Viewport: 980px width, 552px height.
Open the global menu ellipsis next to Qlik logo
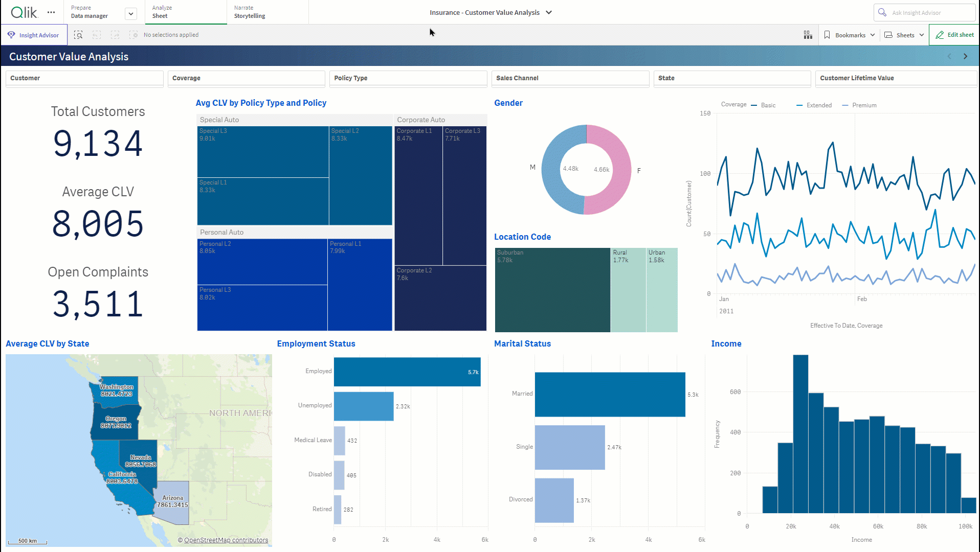pos(51,12)
